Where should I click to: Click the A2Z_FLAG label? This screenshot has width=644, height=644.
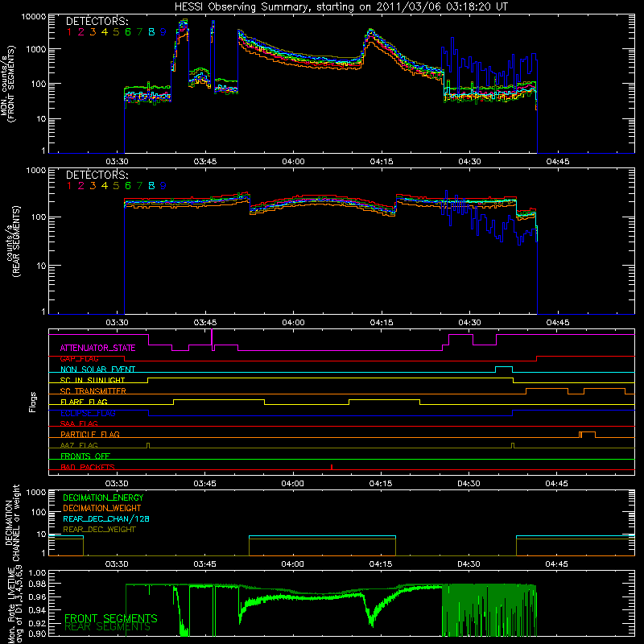79,445
